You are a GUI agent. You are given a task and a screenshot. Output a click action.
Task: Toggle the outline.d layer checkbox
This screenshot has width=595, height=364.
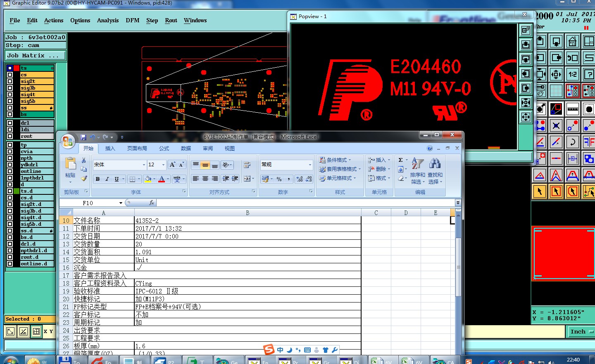(10, 264)
